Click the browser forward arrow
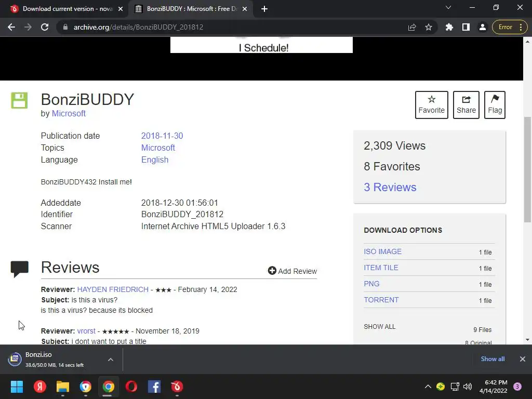This screenshot has height=399, width=532. 28,27
